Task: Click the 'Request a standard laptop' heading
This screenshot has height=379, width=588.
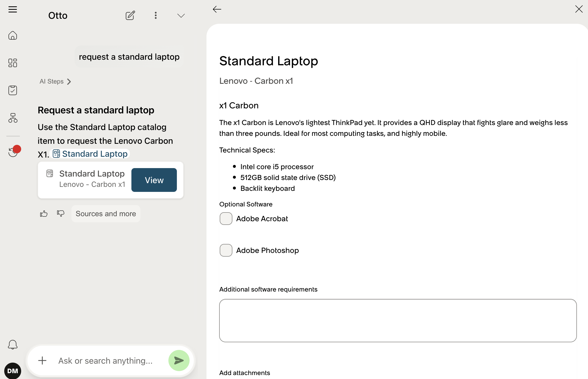Action: pyautogui.click(x=96, y=110)
